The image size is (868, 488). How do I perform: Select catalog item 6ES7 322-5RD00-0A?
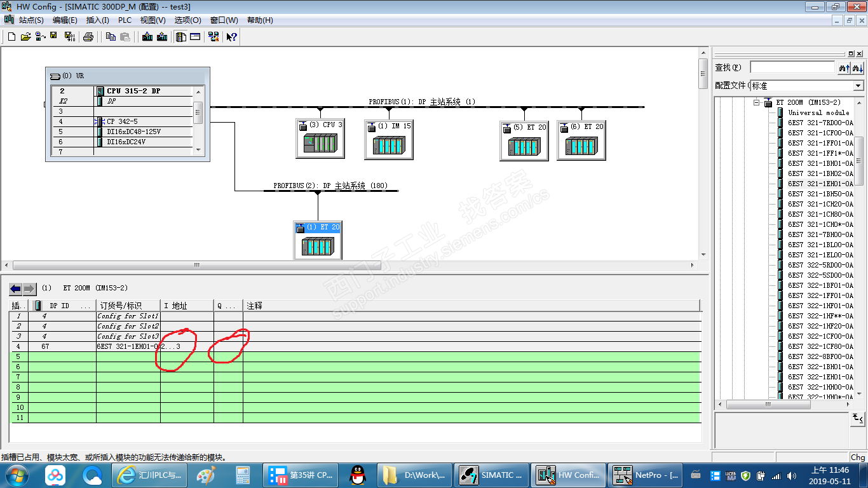tap(820, 265)
